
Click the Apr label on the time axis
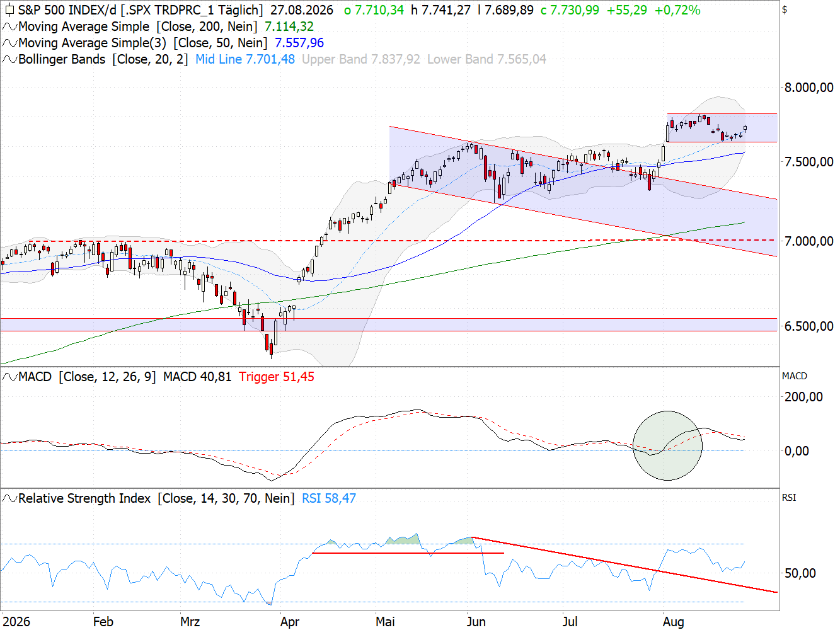(x=290, y=622)
